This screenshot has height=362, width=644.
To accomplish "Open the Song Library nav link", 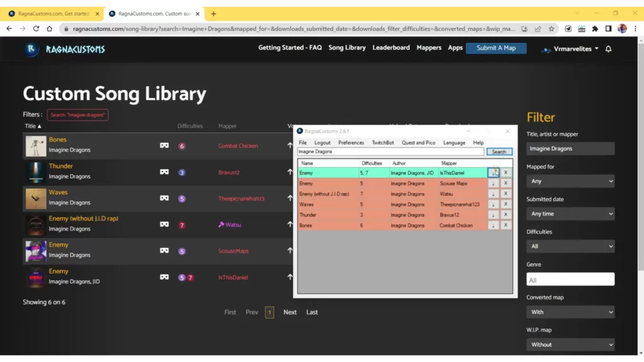I will [x=347, y=48].
